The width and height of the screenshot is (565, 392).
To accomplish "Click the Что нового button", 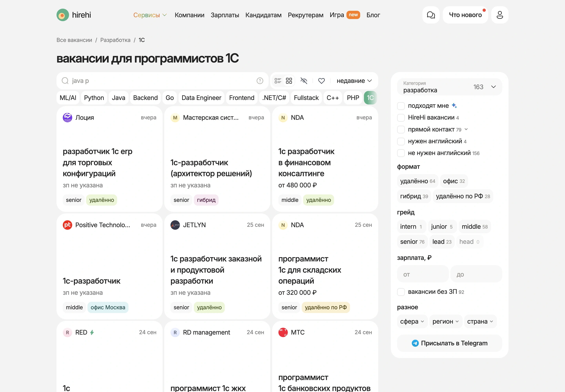I will coord(465,15).
